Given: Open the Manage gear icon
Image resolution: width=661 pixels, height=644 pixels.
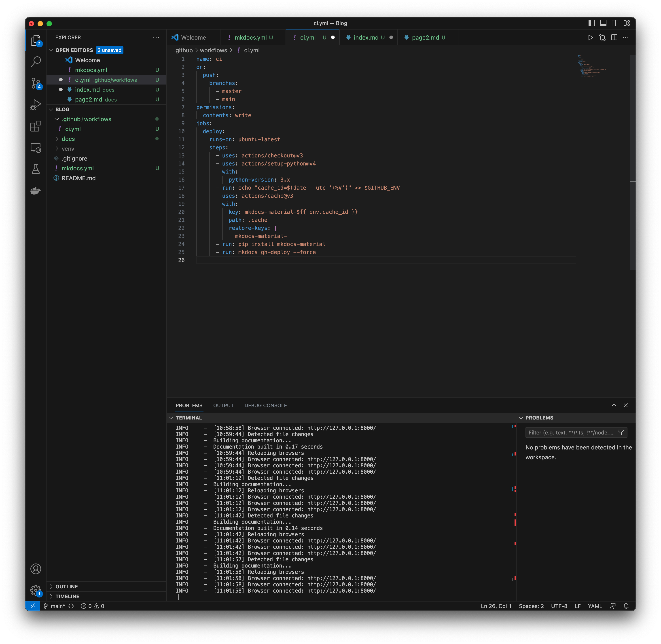Looking at the screenshot, I should pyautogui.click(x=36, y=591).
